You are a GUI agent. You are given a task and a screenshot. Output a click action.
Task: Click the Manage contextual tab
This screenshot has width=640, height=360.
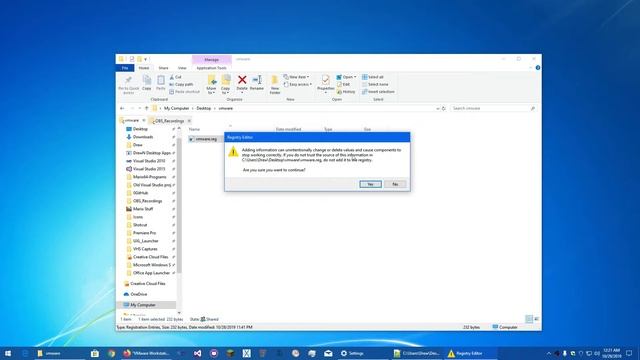click(x=211, y=60)
